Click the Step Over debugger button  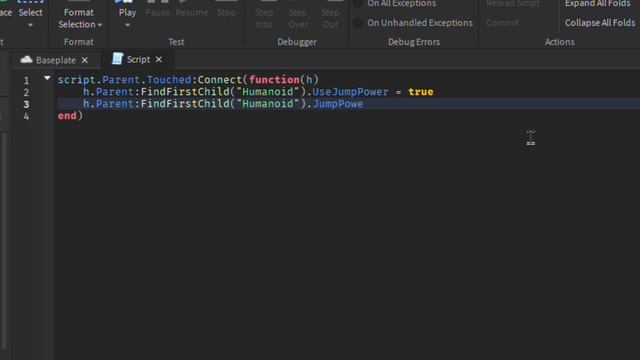click(x=298, y=18)
